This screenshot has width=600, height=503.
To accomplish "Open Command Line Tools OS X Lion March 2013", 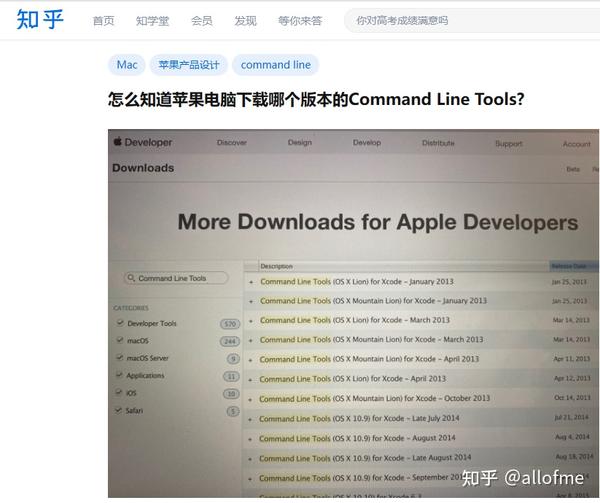I will [x=355, y=320].
